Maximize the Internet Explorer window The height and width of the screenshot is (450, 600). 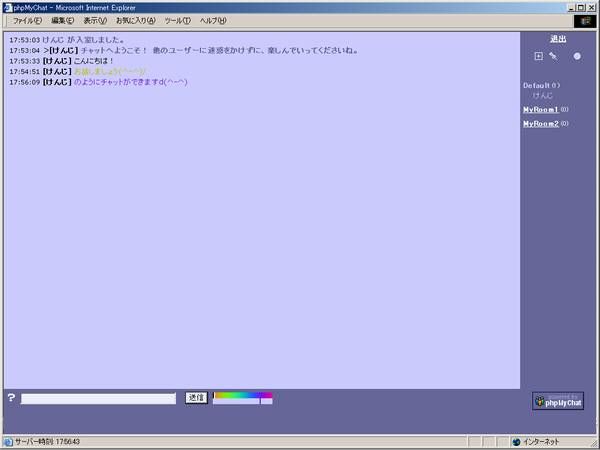point(581,8)
